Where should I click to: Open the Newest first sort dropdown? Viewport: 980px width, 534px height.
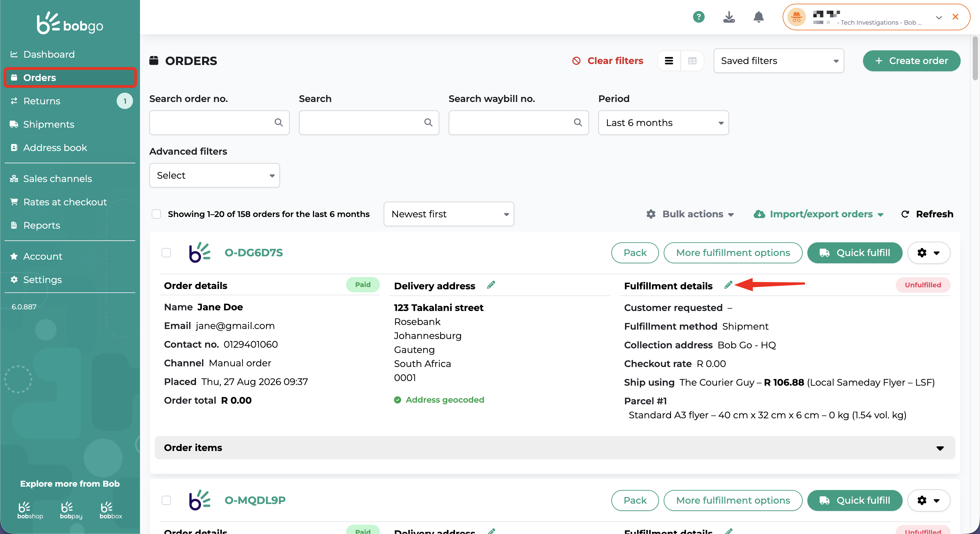click(x=449, y=214)
